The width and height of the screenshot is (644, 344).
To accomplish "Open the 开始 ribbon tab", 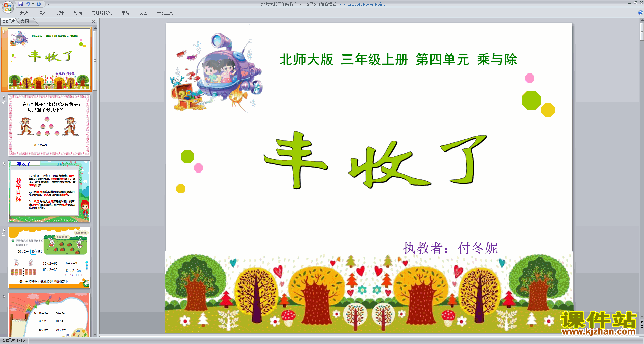I will (x=24, y=13).
